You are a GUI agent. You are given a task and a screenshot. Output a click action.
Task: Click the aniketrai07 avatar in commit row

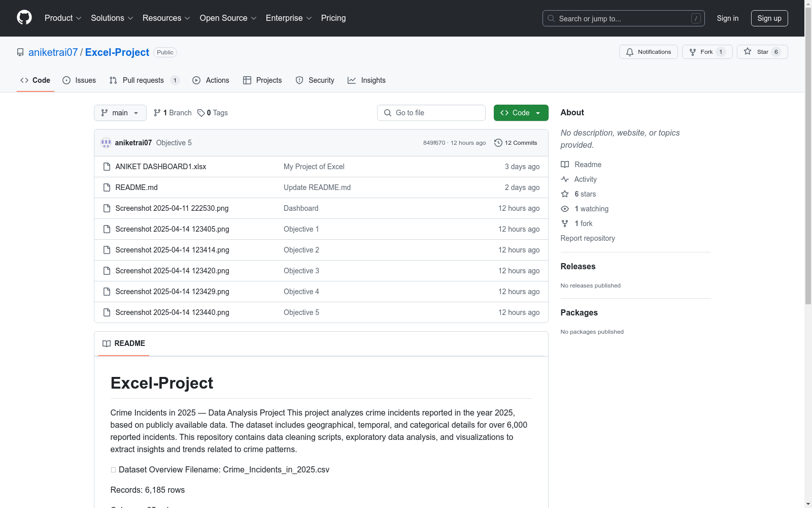(106, 143)
